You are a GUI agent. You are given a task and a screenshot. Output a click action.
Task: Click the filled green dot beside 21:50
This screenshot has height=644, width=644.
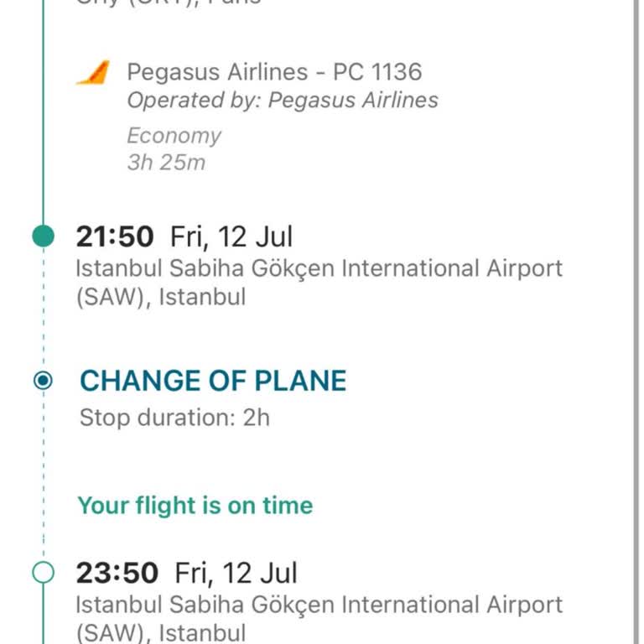tap(44, 236)
